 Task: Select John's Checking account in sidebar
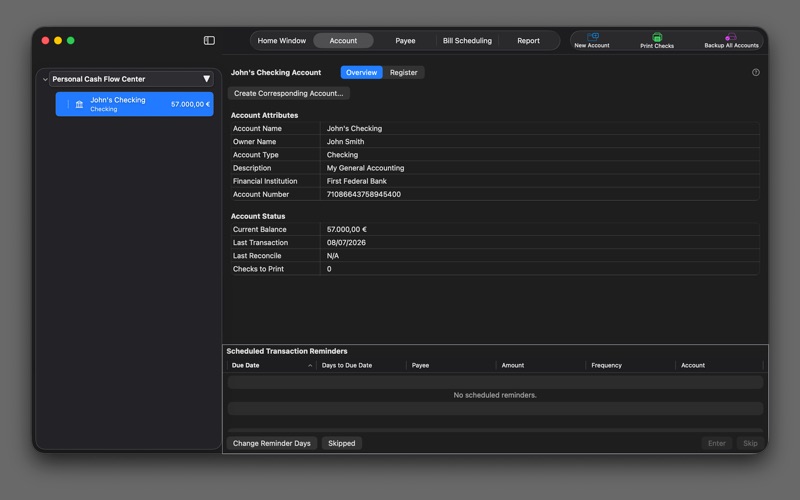tap(134, 104)
